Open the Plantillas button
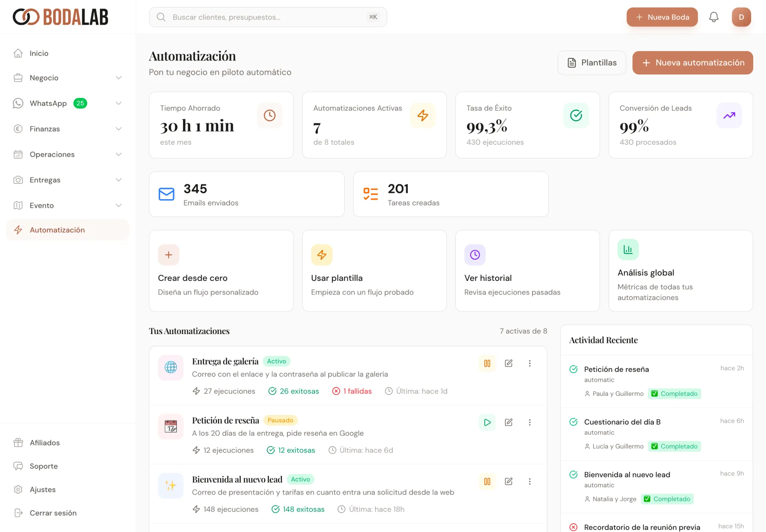The width and height of the screenshot is (766, 532). 592,63
